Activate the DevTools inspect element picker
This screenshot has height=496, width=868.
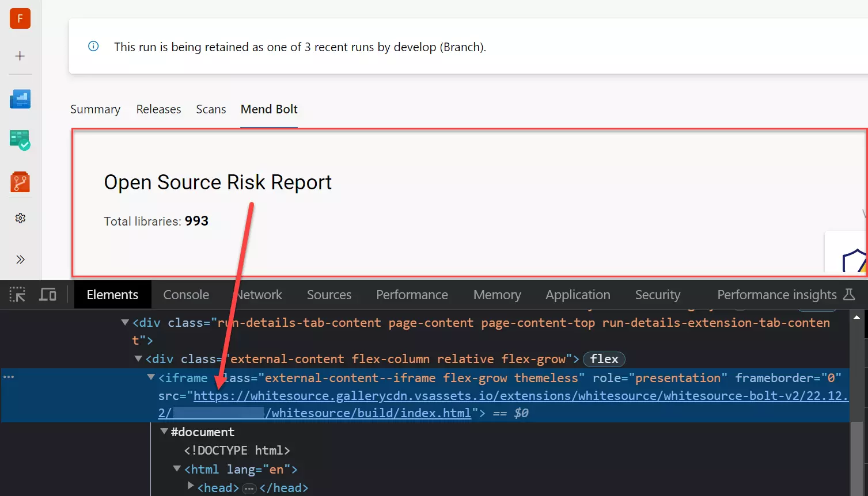pos(17,295)
